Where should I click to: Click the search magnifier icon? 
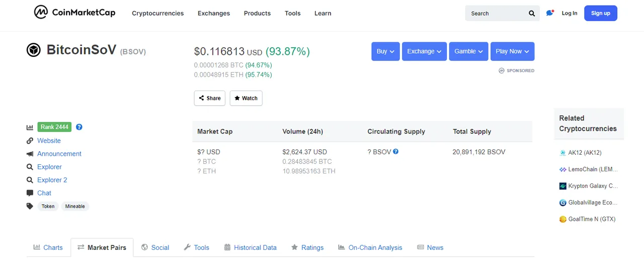tap(532, 14)
